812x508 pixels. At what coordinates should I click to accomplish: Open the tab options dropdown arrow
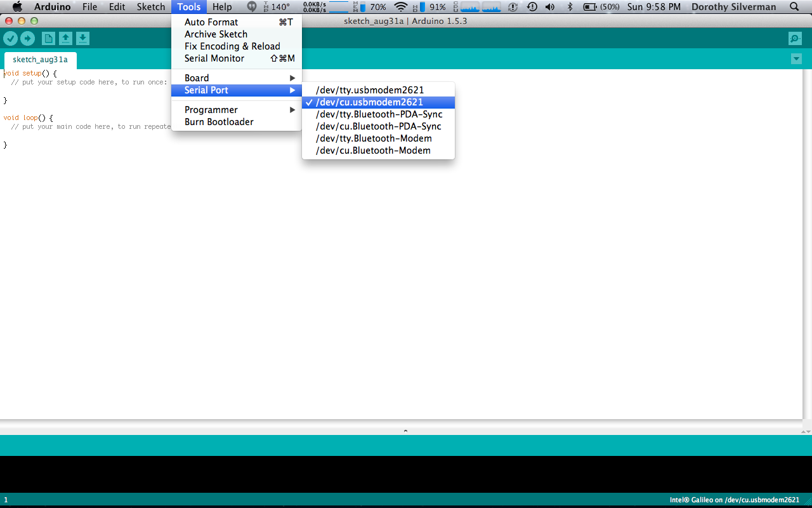pos(796,59)
